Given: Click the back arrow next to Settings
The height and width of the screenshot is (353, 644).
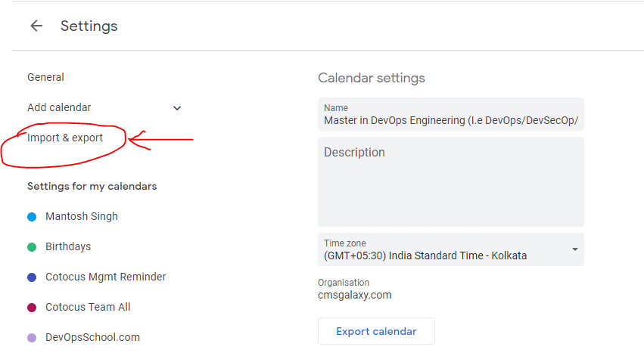Looking at the screenshot, I should coord(36,26).
